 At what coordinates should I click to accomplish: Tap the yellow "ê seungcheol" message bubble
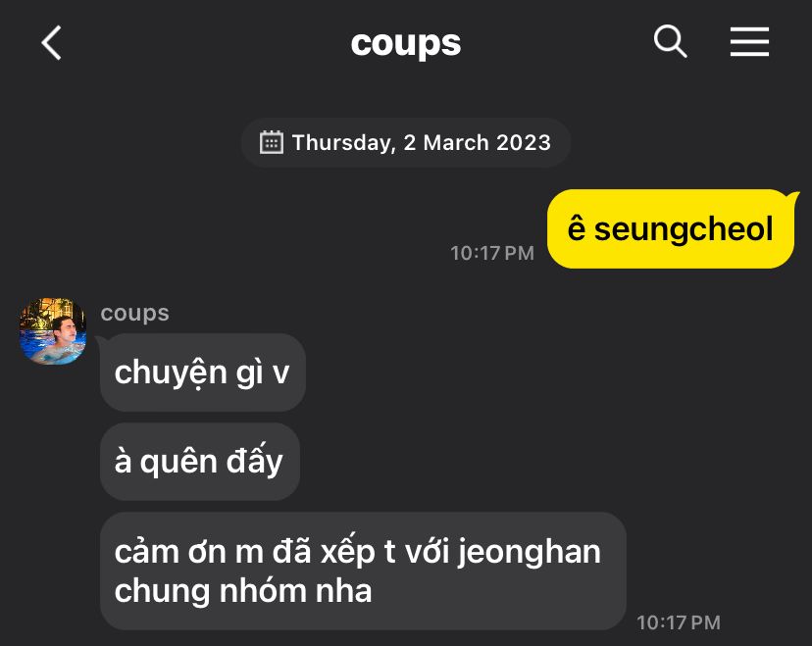(671, 228)
